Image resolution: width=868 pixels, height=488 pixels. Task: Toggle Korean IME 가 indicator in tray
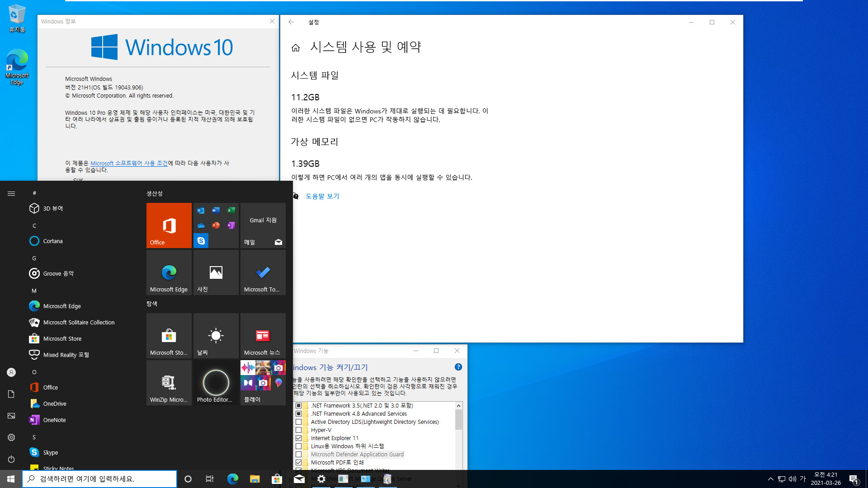coord(803,479)
